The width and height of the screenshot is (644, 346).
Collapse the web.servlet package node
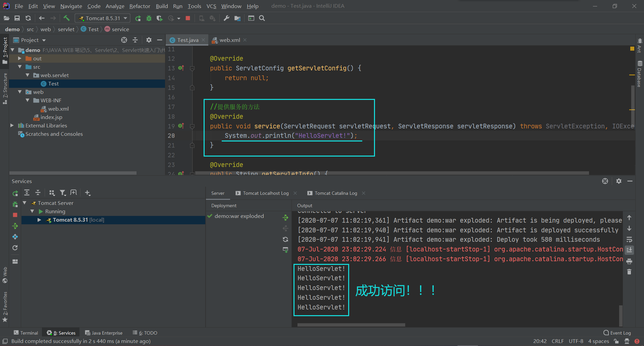point(28,75)
